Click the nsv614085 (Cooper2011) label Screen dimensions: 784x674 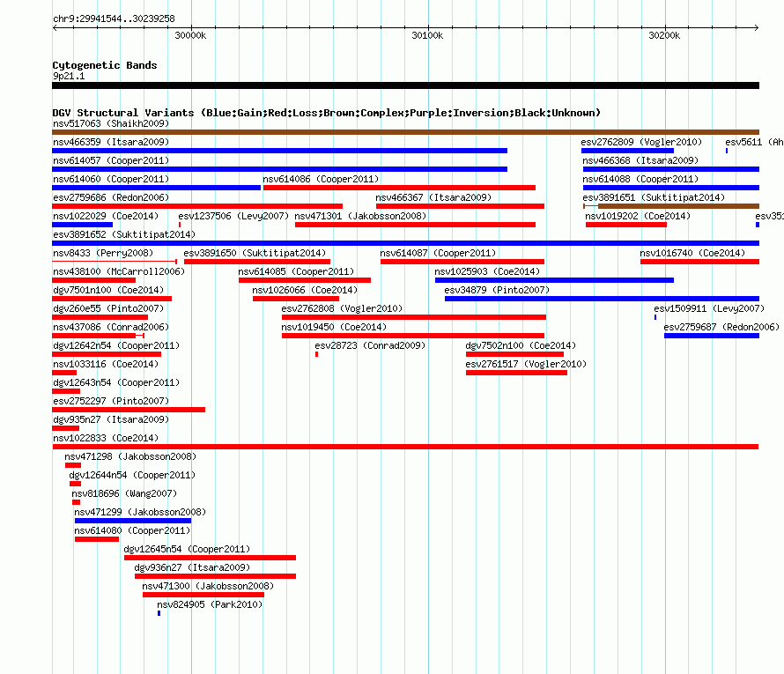[x=296, y=271]
